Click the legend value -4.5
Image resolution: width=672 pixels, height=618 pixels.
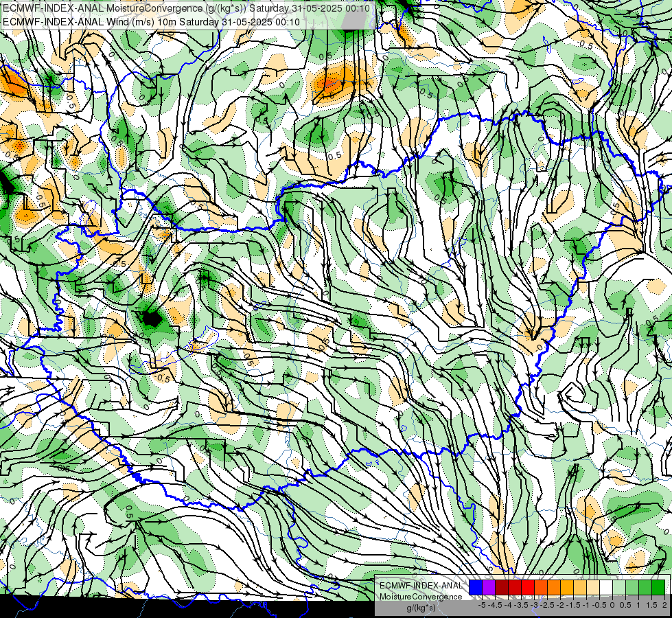(x=496, y=605)
